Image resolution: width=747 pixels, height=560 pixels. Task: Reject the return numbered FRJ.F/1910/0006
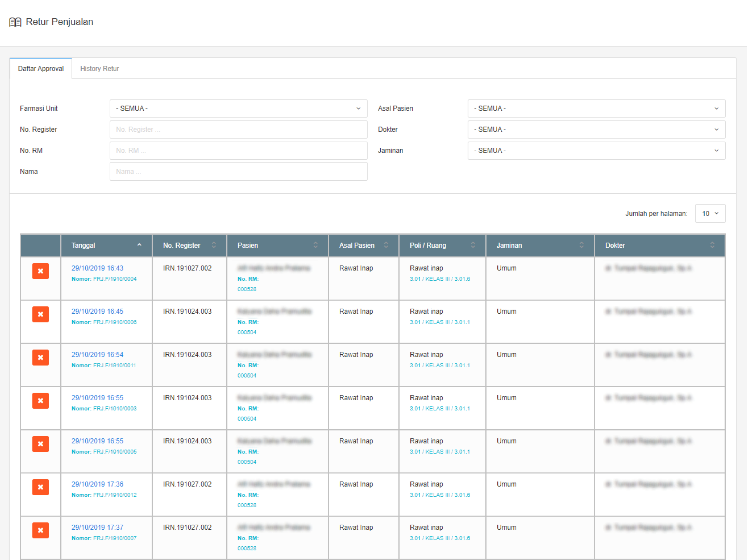coord(41,314)
